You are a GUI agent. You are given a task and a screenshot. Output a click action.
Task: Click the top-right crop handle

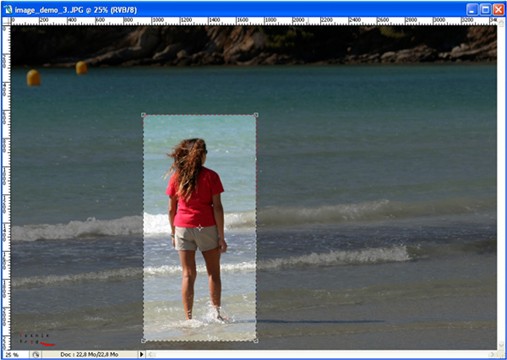pyautogui.click(x=256, y=115)
